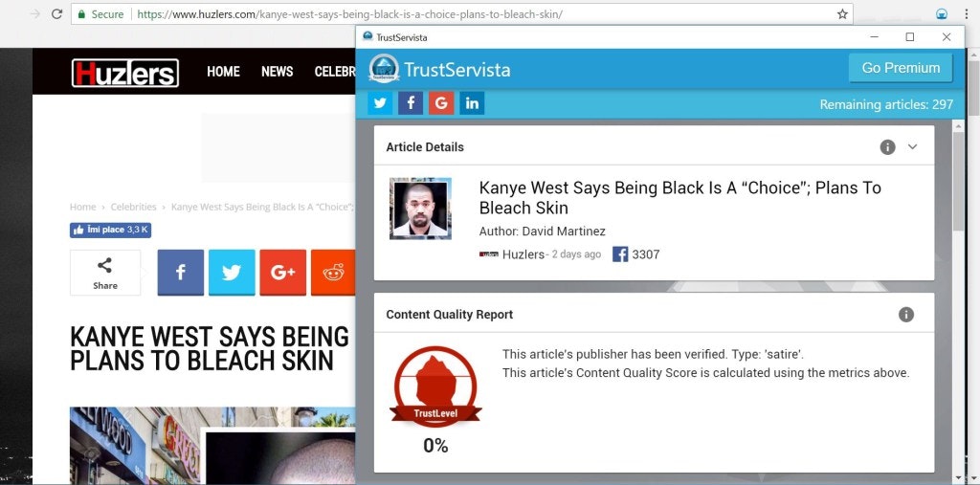Screen dimensions: 980x485
Task: Click the Celebrities breadcrumb link
Action: [133, 207]
